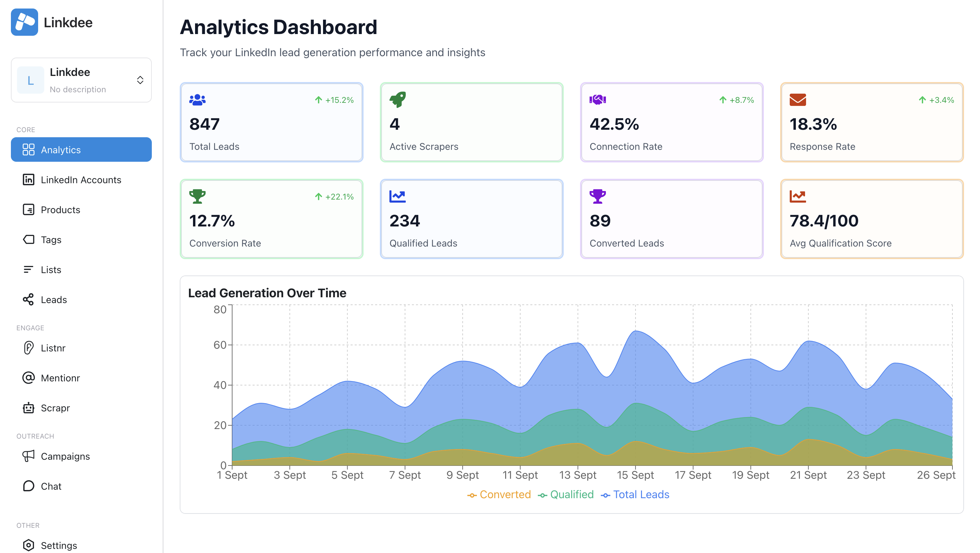This screenshot has height=553, width=980.
Task: Click the Total Leads stat card
Action: tap(271, 122)
